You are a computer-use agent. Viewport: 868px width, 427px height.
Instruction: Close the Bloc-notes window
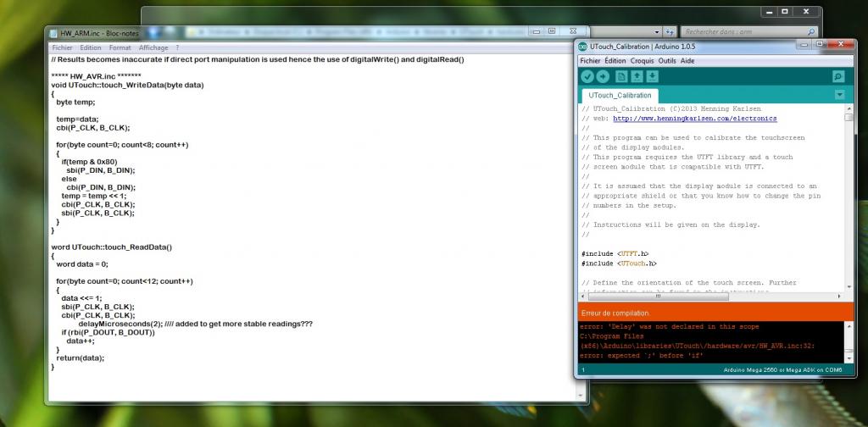click(574, 31)
